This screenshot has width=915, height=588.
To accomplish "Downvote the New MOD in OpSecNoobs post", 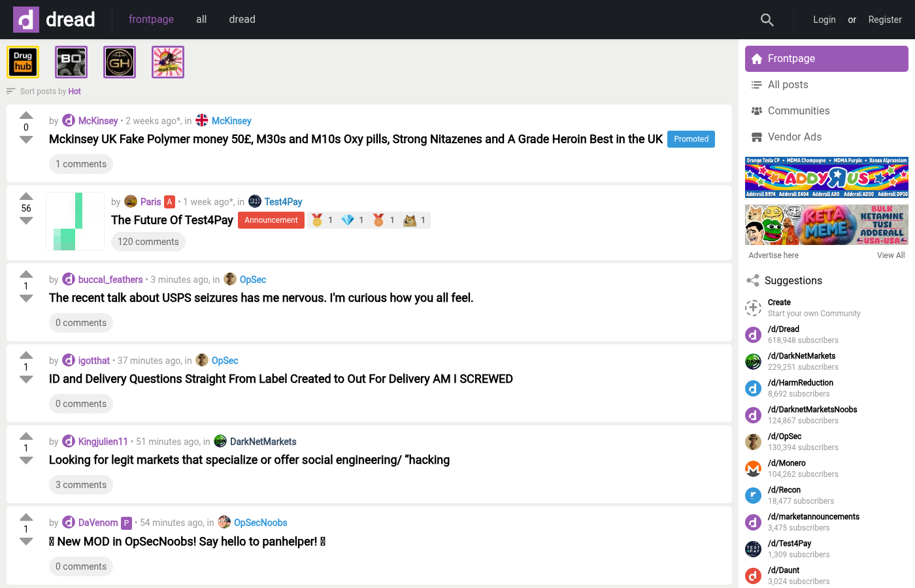I will (x=26, y=542).
